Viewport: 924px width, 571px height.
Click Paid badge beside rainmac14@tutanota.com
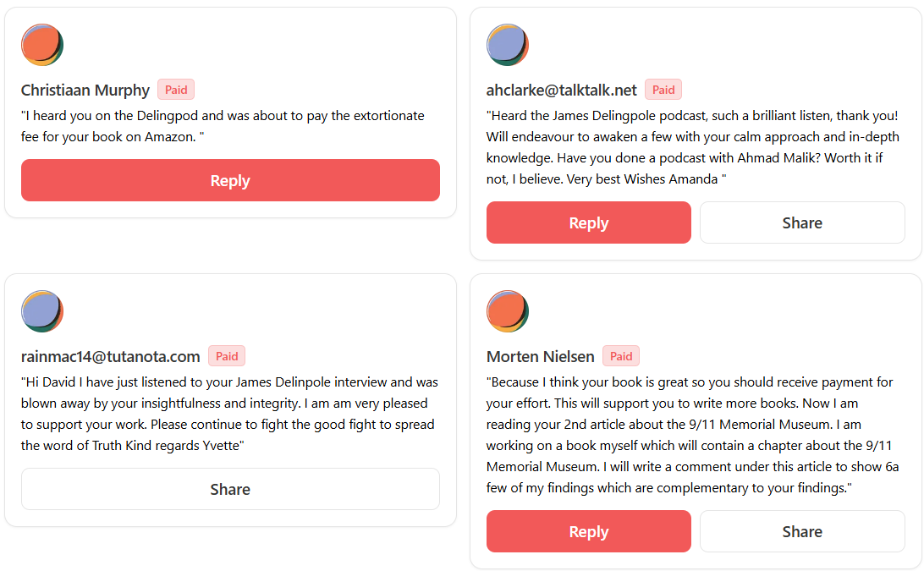(227, 356)
